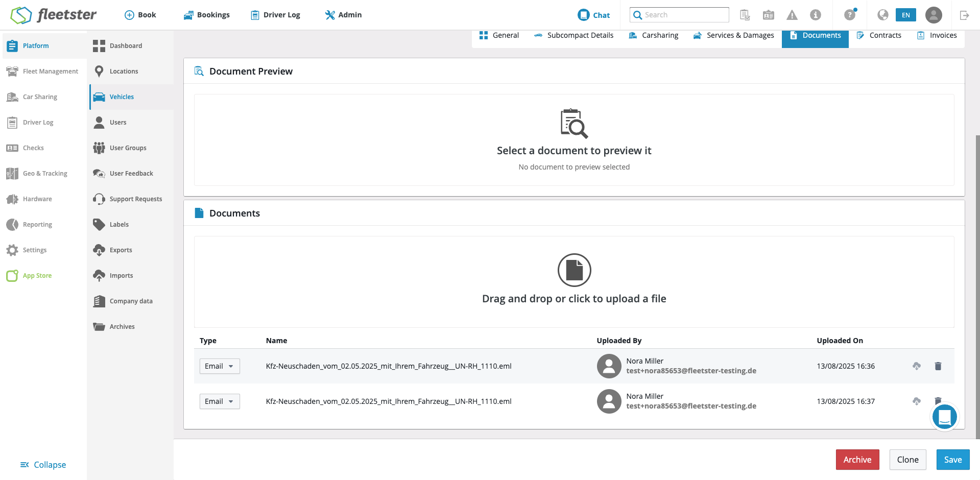Open the Chat panel

point(593,15)
